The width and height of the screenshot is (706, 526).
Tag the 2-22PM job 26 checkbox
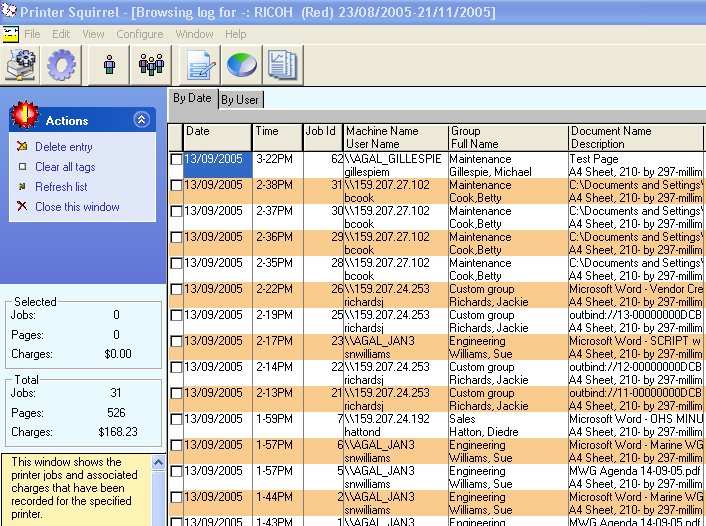[x=176, y=289]
